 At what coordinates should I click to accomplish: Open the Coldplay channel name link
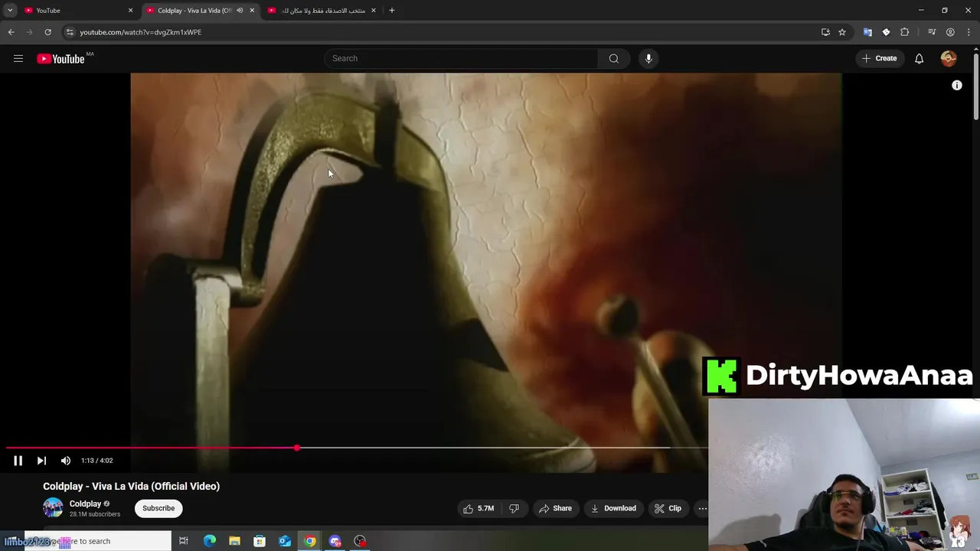[x=85, y=504]
